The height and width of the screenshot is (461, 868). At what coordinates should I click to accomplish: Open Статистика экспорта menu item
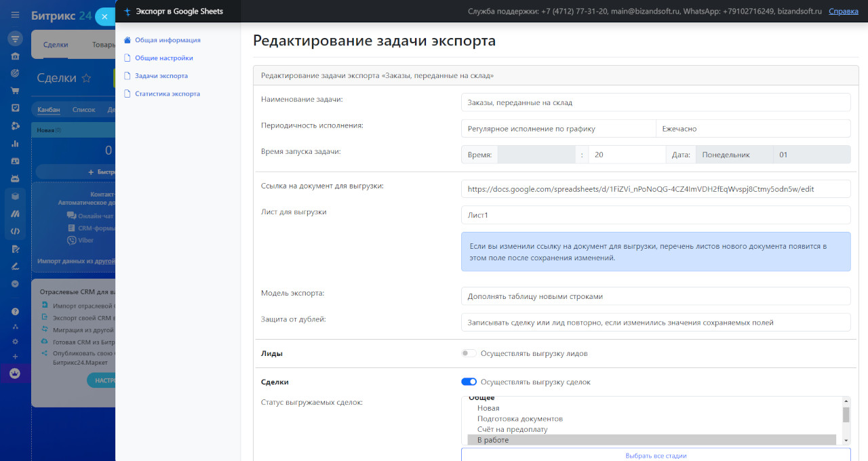(167, 94)
